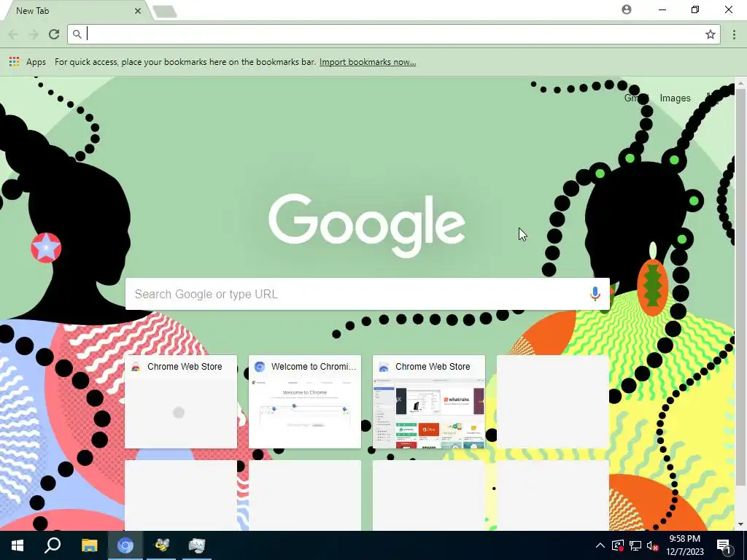Click the page scrollbar up arrow
The height and width of the screenshot is (560, 747).
coord(740,83)
